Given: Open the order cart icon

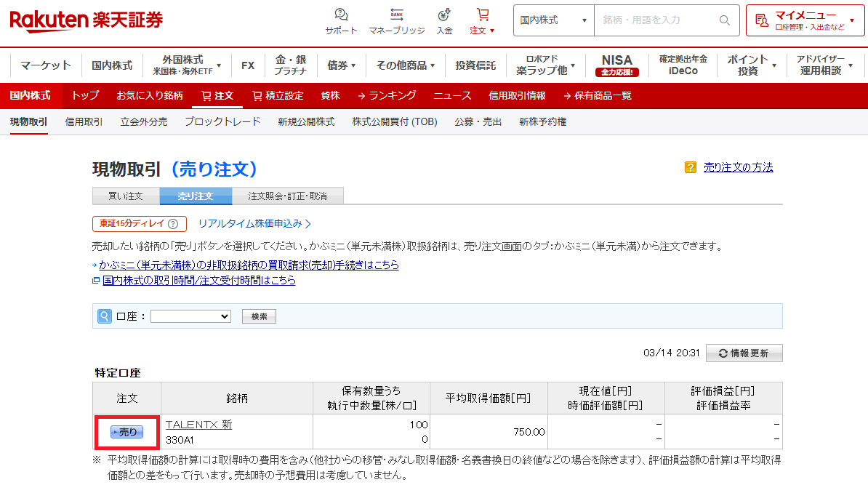Looking at the screenshot, I should tap(482, 15).
